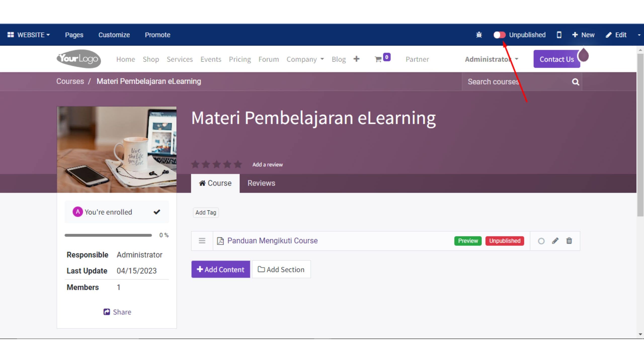
Task: Expand the Company dropdown menu
Action: (305, 59)
